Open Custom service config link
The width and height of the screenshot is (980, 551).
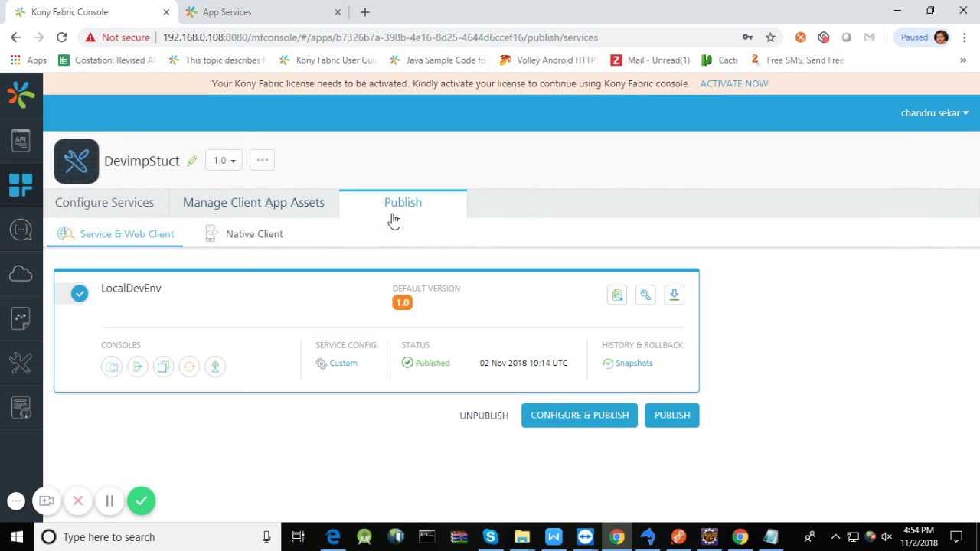(x=337, y=364)
